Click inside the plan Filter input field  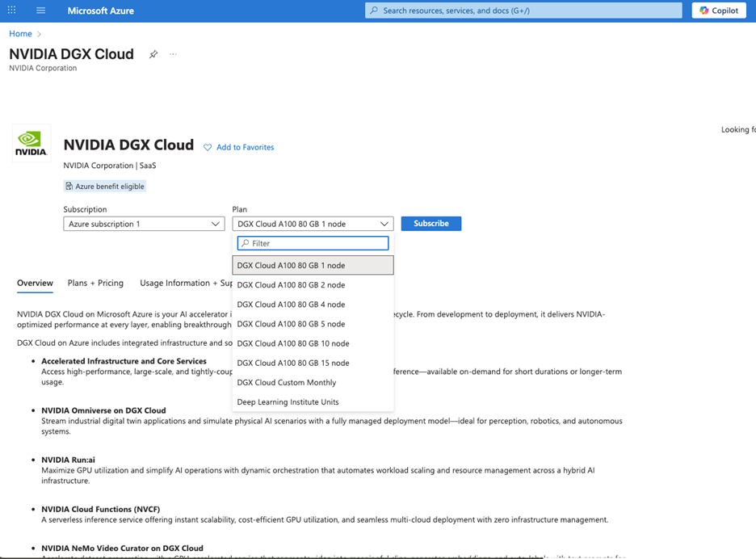click(315, 243)
